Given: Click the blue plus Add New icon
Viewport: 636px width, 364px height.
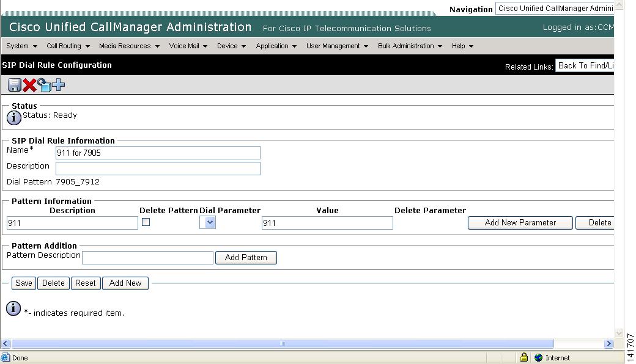Looking at the screenshot, I should (x=59, y=85).
